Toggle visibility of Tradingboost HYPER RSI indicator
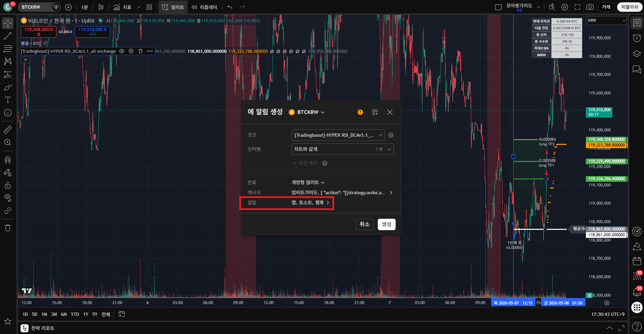644x334 pixels. [122, 51]
